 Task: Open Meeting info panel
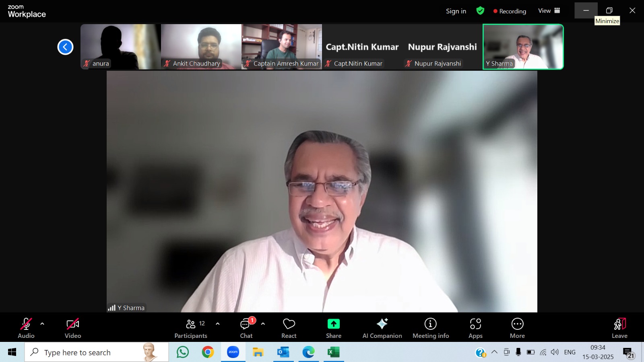[430, 328]
